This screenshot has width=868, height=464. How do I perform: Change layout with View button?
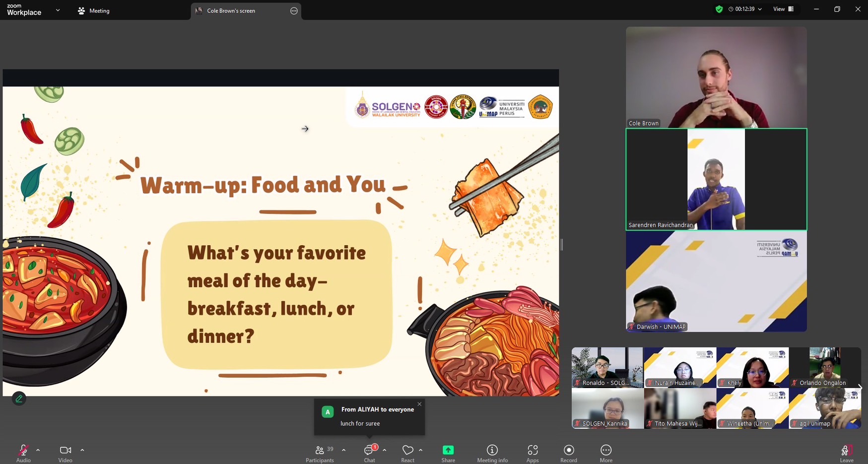(783, 9)
